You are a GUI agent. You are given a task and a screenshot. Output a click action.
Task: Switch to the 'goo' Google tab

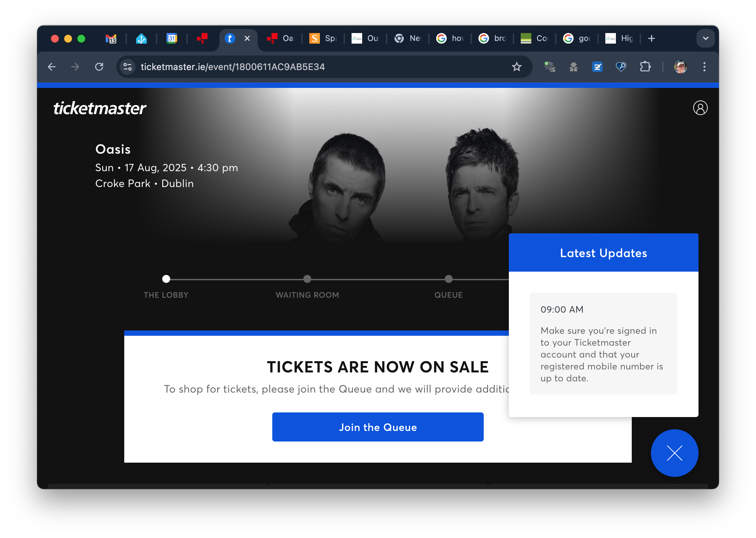pos(578,38)
